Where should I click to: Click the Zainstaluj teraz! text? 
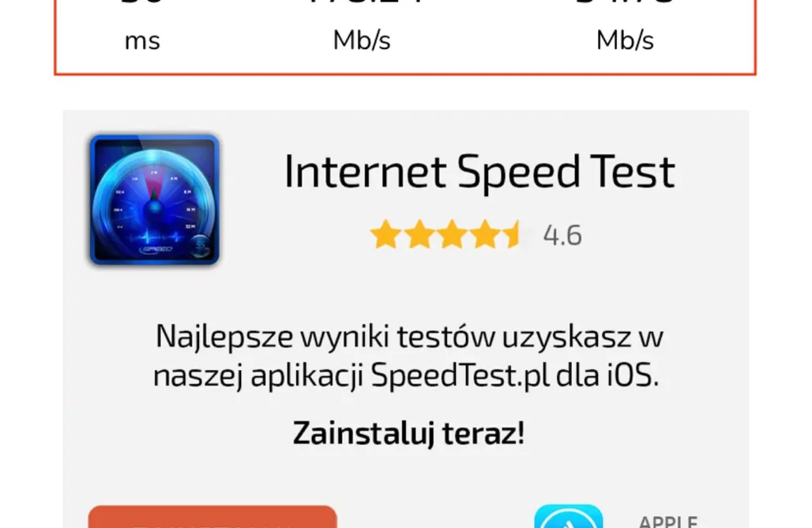click(x=408, y=433)
